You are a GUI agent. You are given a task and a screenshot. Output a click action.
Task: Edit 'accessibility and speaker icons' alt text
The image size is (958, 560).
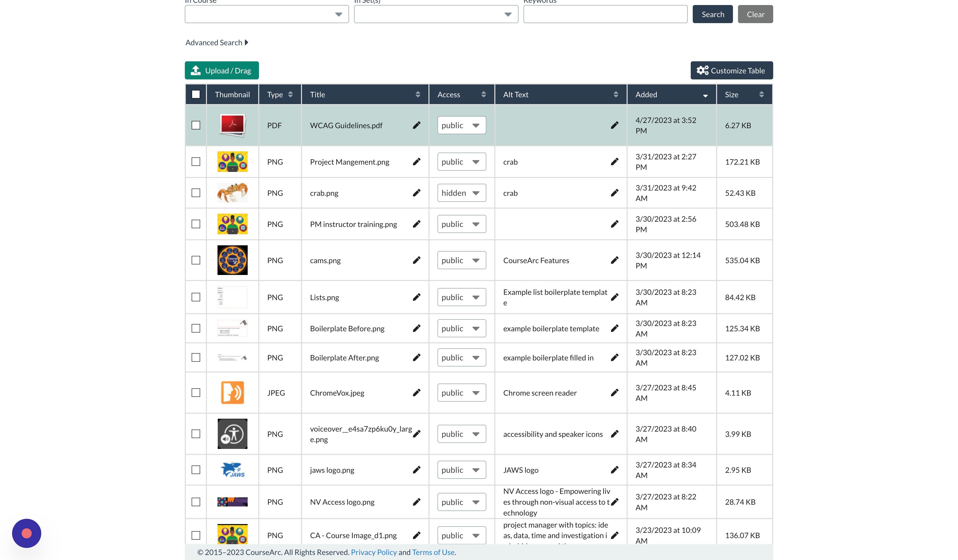[x=614, y=434]
